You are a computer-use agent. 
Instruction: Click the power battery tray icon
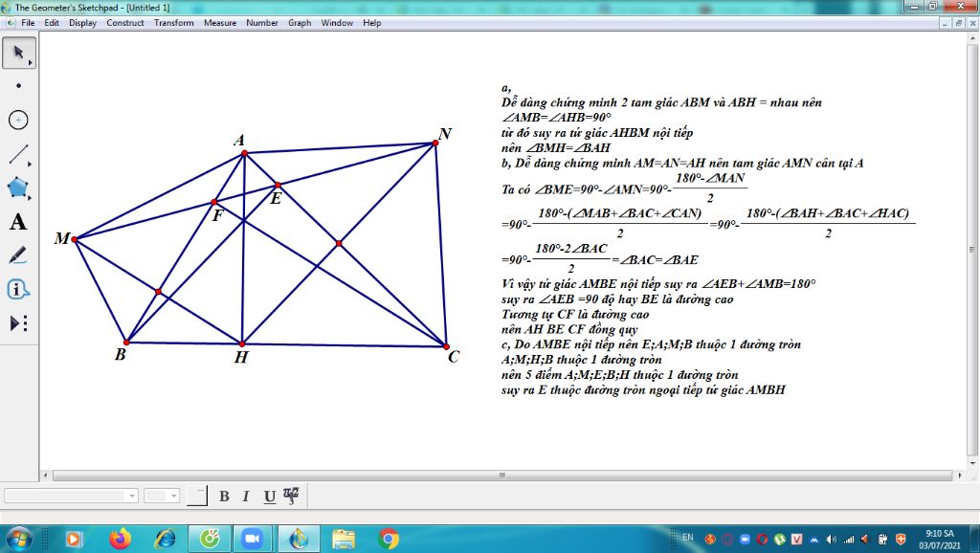coord(882,539)
